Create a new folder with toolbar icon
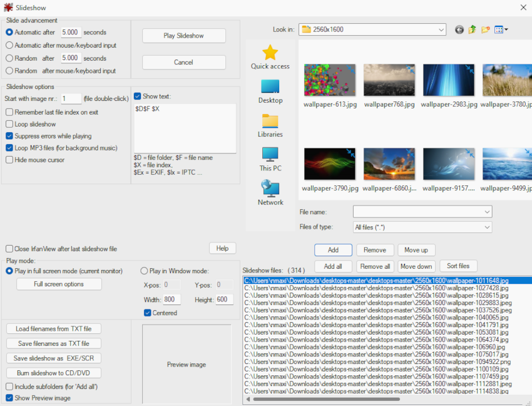Image resolution: width=532 pixels, height=406 pixels. pos(485,29)
